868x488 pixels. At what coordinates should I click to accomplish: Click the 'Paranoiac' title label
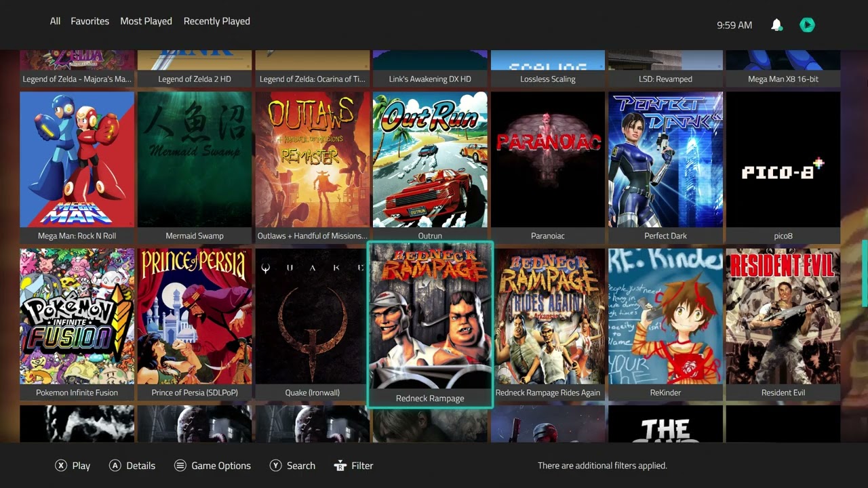click(x=548, y=236)
